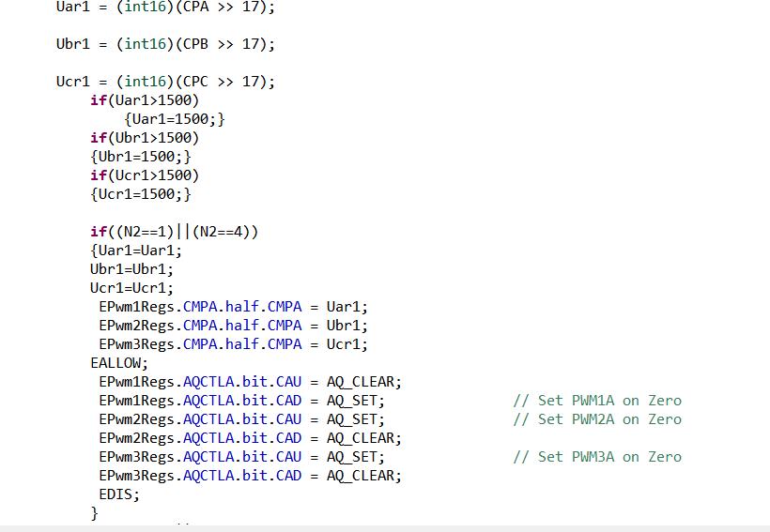Click the Ubr1 = (int16)(CPB >> 17) line
The image size is (770, 532).
[166, 44]
